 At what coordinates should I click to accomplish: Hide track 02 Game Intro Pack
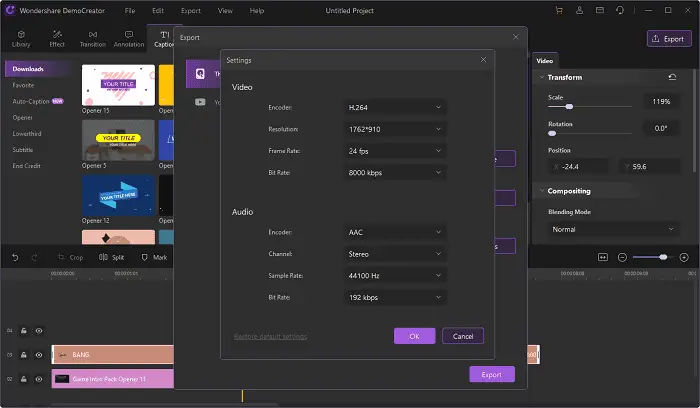pos(39,379)
